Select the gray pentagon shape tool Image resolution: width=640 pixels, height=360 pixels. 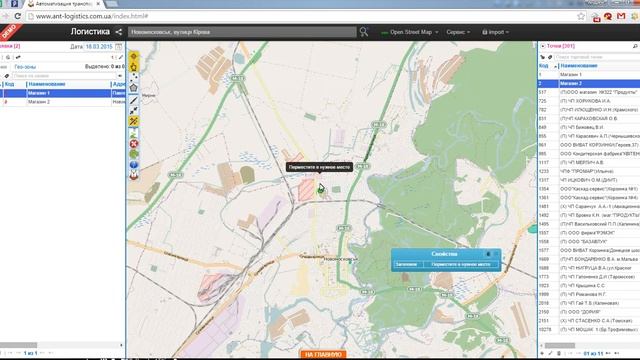tap(134, 87)
